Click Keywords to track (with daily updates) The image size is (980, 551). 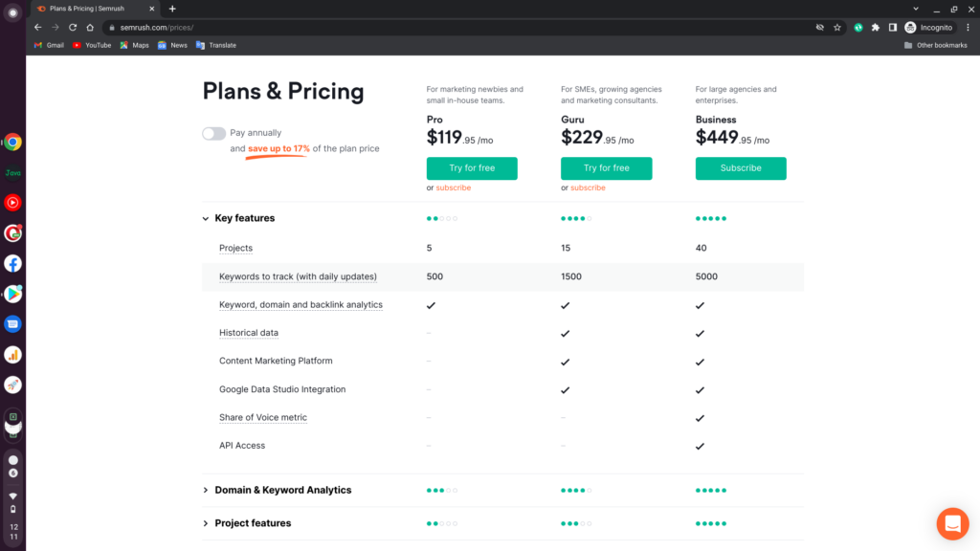(298, 276)
